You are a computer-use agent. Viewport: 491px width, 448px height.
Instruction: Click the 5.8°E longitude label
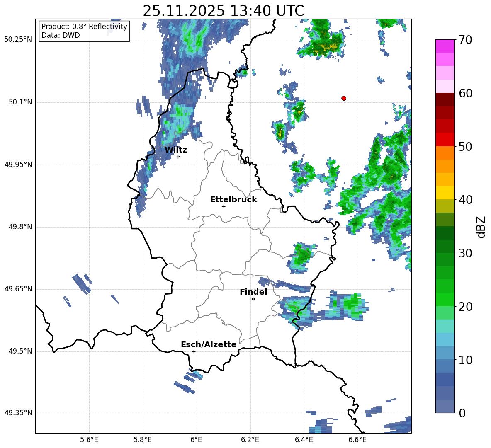click(143, 440)
